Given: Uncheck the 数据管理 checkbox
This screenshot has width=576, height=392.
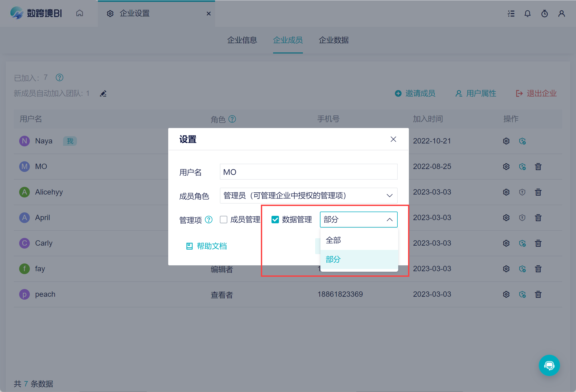Looking at the screenshot, I should tap(275, 220).
